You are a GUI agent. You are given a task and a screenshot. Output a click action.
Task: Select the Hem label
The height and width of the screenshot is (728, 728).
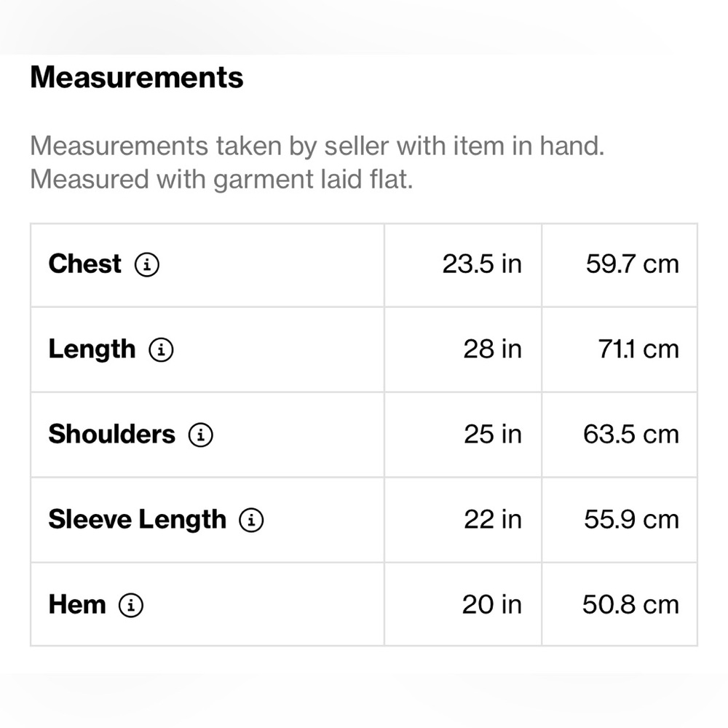pos(77,605)
